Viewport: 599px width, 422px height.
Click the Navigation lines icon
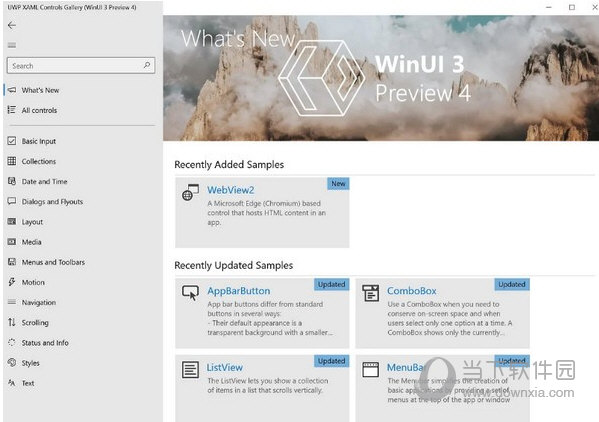[12, 302]
